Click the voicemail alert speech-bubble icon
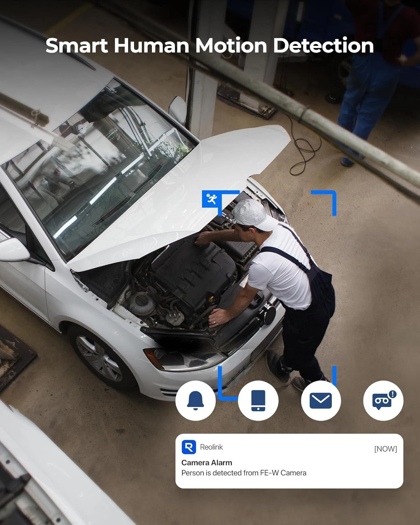 (383, 400)
